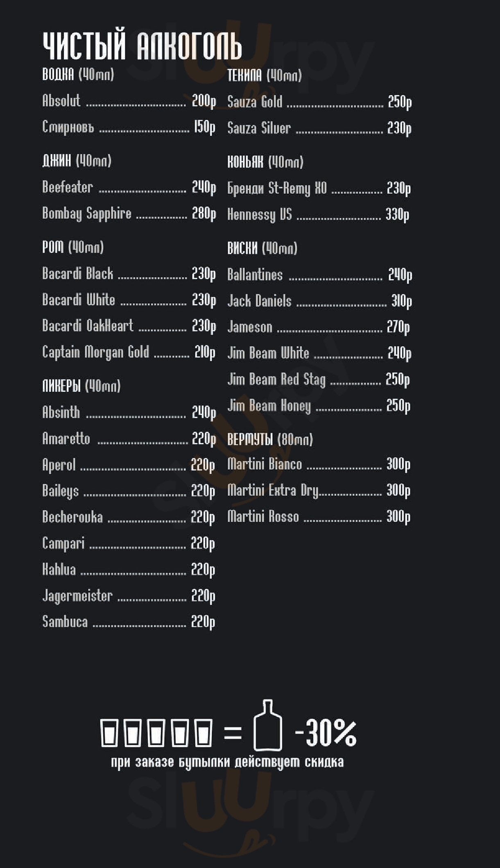Select the ВИСКИ (40мл) section heading

tap(262, 248)
